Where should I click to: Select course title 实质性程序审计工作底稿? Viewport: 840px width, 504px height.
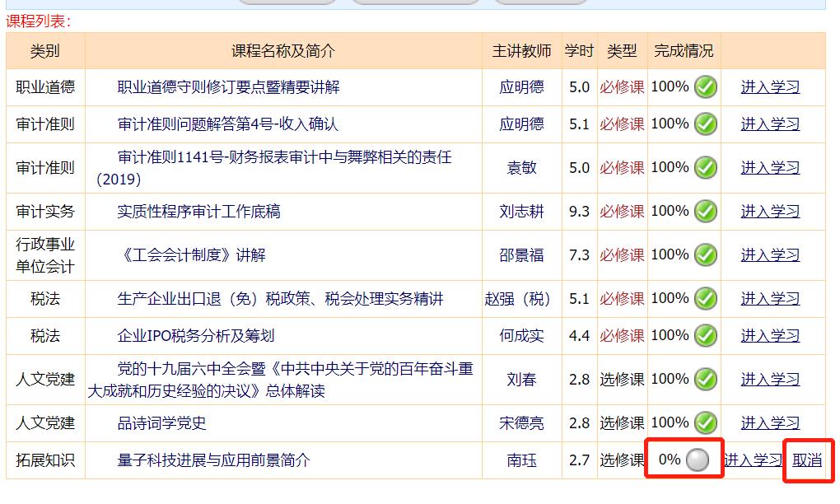pos(198,212)
